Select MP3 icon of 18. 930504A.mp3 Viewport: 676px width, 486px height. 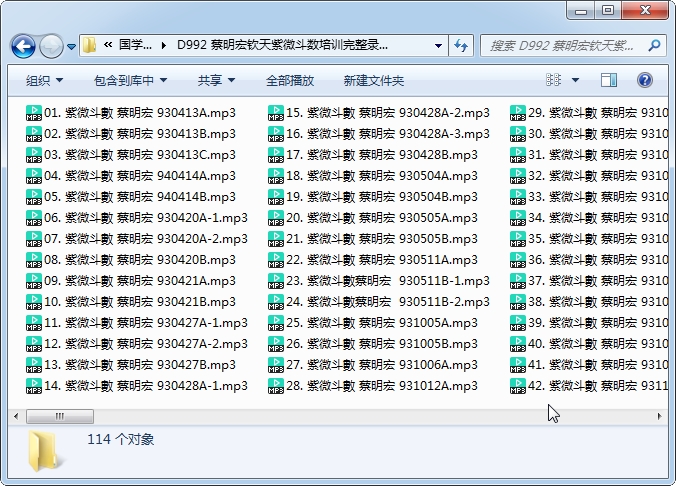click(275, 176)
